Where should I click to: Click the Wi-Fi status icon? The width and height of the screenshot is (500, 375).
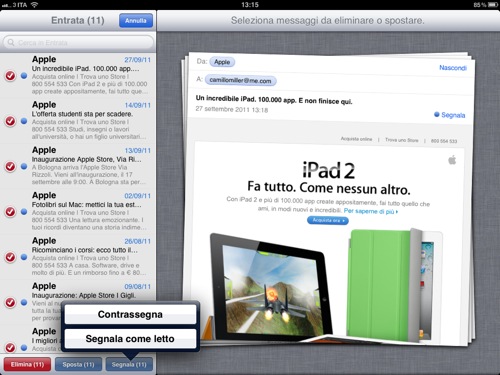click(x=34, y=5)
